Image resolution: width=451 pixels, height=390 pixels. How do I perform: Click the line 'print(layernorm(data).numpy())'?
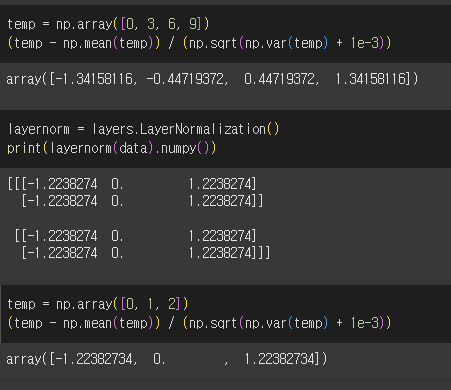[x=112, y=148]
